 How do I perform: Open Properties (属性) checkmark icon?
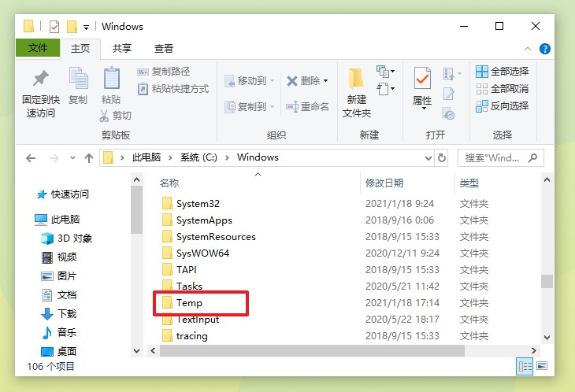(x=422, y=78)
